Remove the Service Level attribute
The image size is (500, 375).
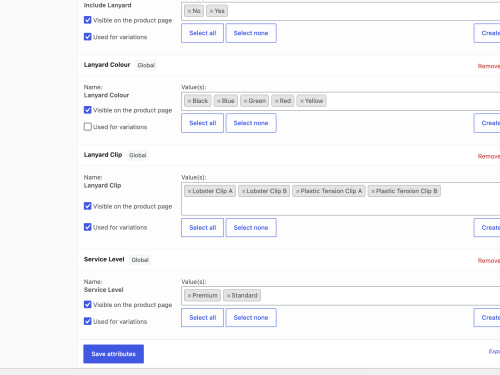(489, 261)
